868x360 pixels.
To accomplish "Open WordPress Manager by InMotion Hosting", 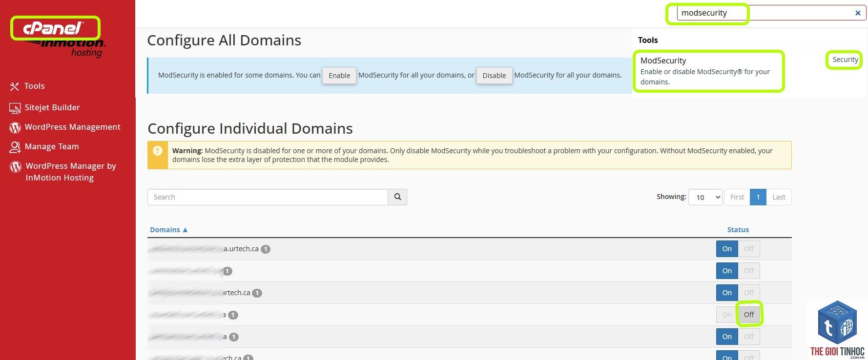I will point(71,172).
